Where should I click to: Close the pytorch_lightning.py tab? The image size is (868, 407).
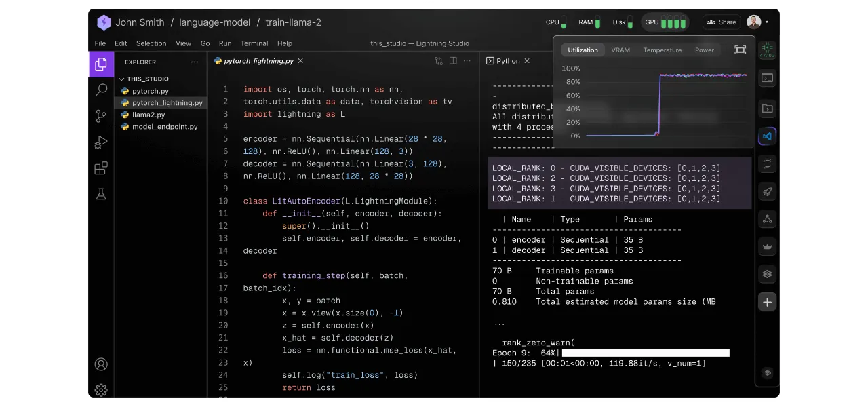point(300,61)
